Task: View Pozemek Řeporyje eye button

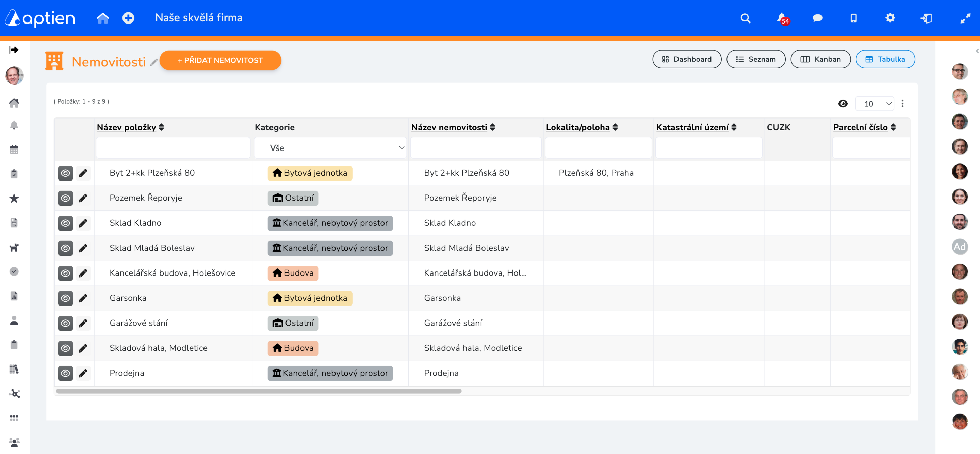Action: [x=65, y=198]
